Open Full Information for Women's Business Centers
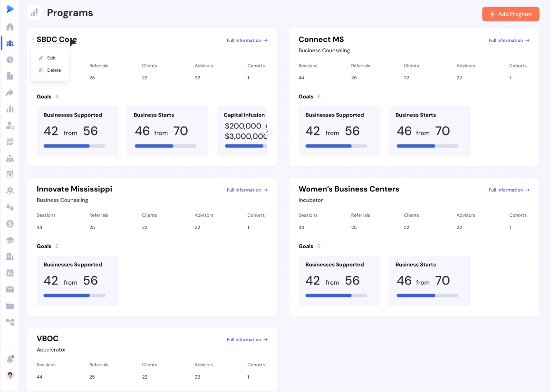The image size is (551, 392). 509,190
